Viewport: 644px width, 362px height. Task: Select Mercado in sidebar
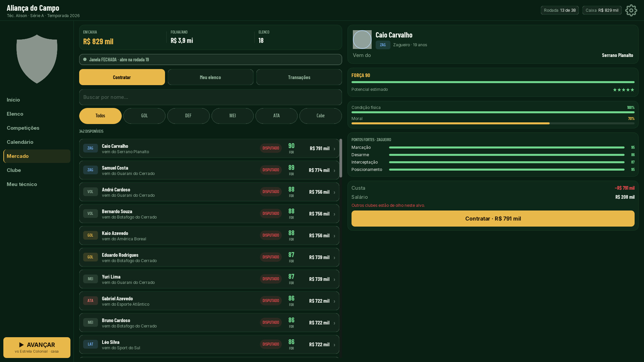tap(37, 156)
